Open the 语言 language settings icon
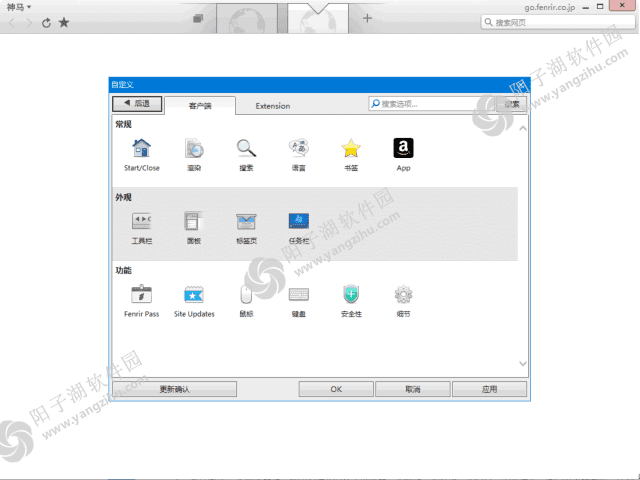The height and width of the screenshot is (480, 640). point(299,148)
